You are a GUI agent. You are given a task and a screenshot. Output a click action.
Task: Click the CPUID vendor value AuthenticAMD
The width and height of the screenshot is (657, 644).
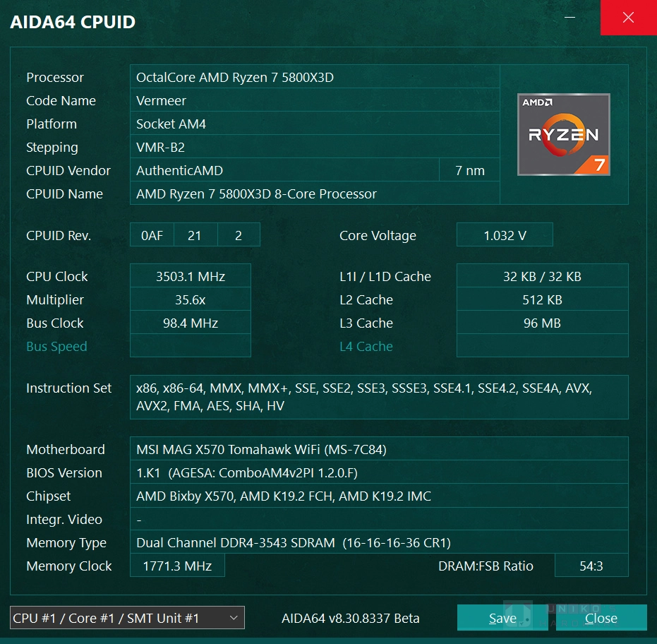tap(284, 170)
